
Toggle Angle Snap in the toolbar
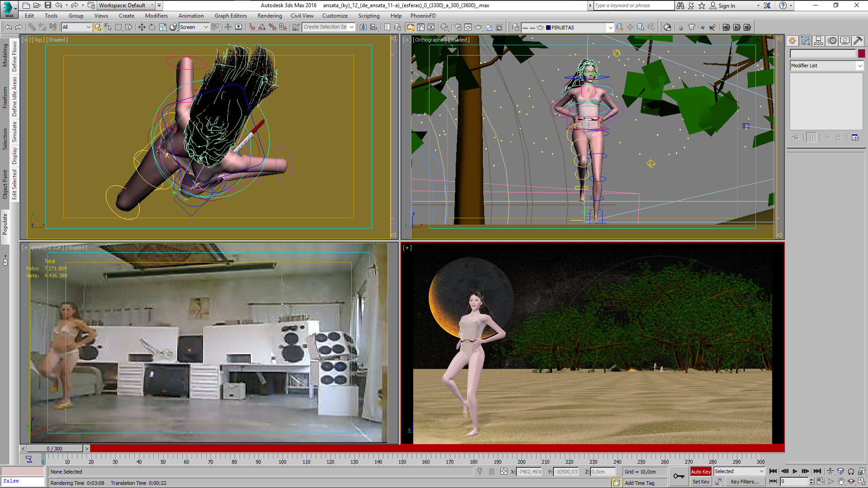point(262,27)
